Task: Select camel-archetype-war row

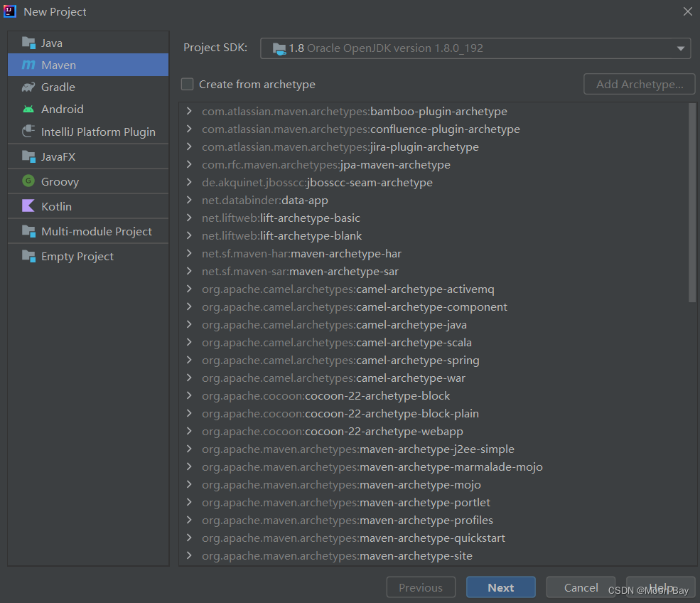Action: coord(434,378)
